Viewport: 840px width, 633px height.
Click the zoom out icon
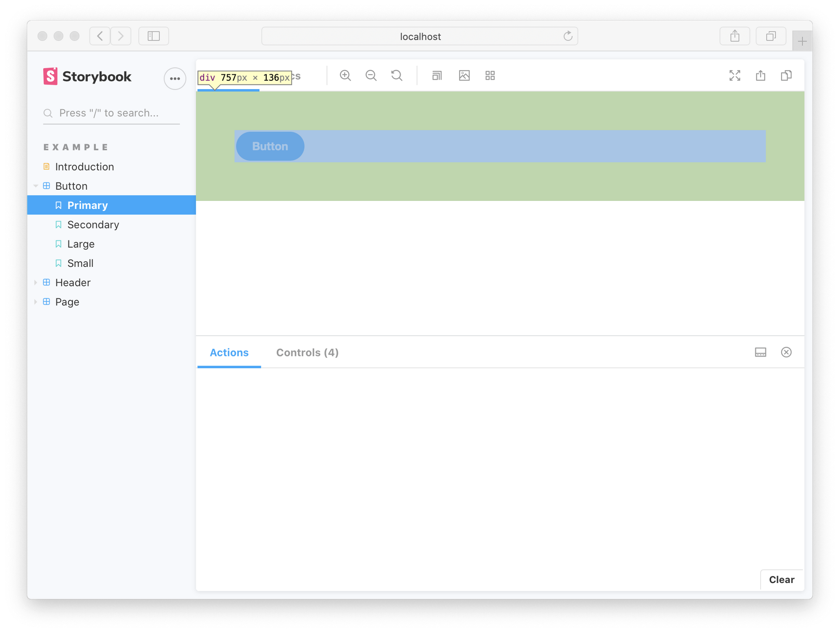click(371, 76)
